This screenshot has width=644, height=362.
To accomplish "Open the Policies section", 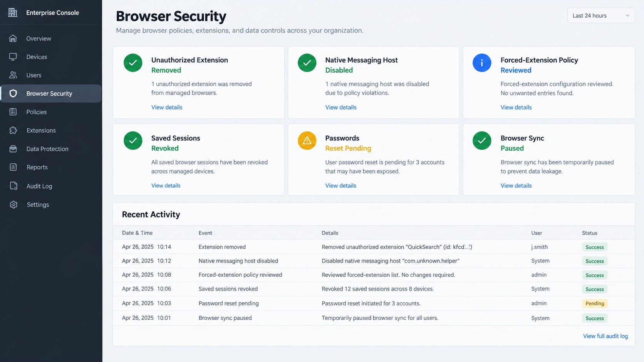I will (x=51, y=112).
